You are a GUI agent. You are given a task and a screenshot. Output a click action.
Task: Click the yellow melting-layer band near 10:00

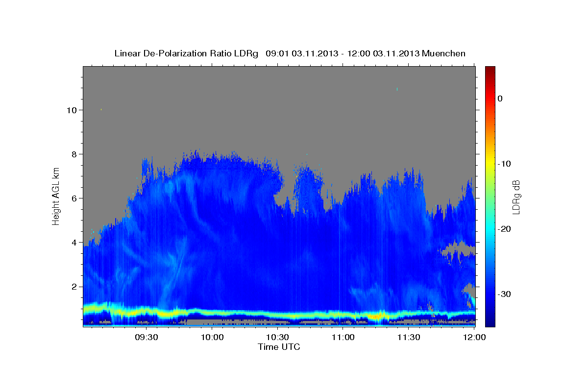[212, 313]
